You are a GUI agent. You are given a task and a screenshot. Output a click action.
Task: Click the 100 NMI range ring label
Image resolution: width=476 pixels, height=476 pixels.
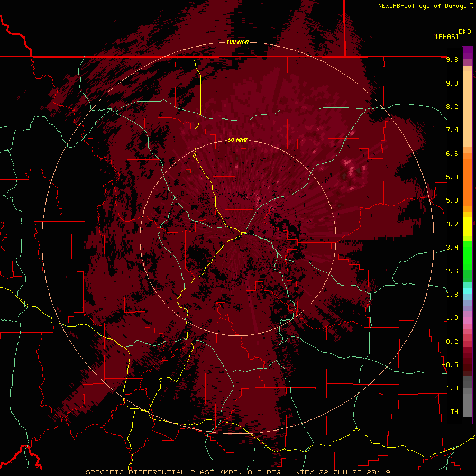click(x=237, y=42)
